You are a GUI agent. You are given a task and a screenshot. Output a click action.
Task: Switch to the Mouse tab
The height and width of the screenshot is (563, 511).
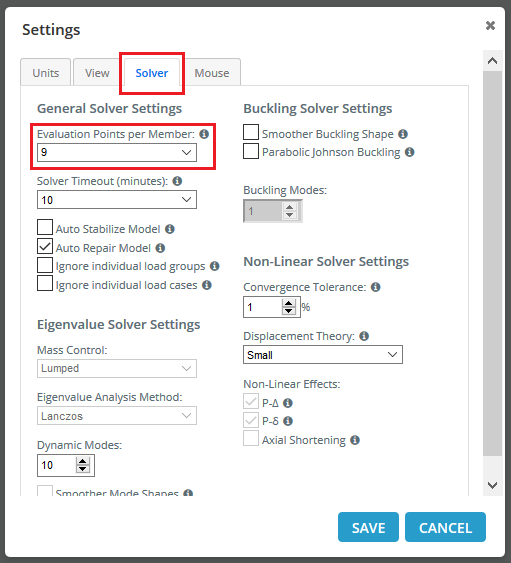212,73
